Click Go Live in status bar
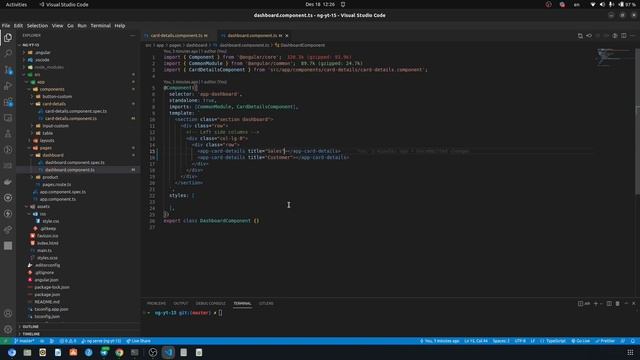640x360 pixels. tap(580, 341)
